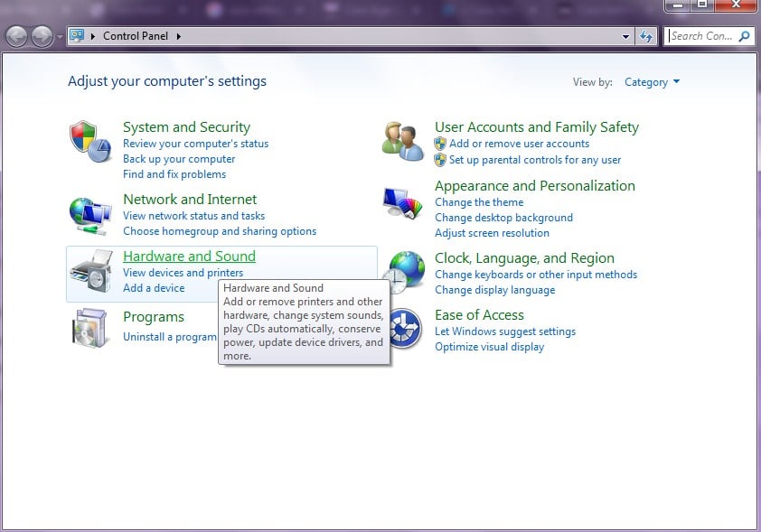Screen dimensions: 761x532
Task: Click Optimize visual display link
Action: (x=489, y=347)
